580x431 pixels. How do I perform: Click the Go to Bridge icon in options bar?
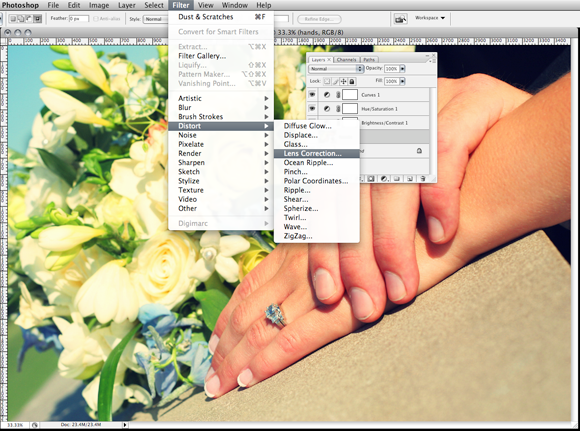[x=400, y=18]
